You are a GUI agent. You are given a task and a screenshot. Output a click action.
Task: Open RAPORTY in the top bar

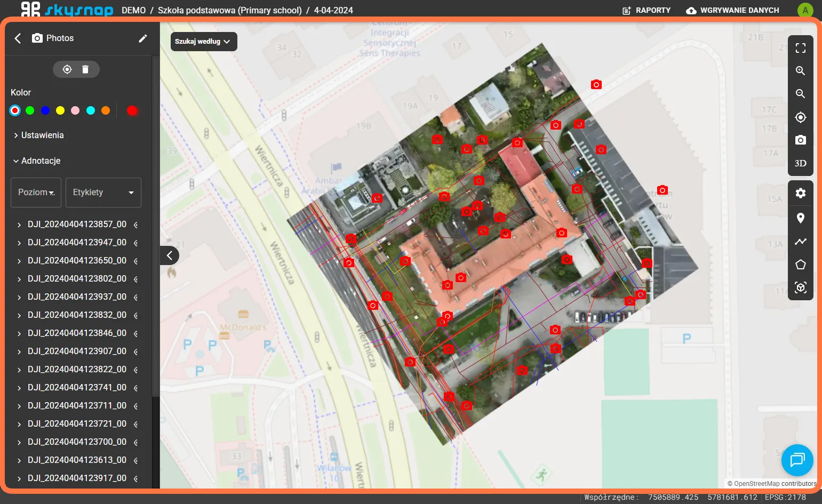tap(647, 10)
